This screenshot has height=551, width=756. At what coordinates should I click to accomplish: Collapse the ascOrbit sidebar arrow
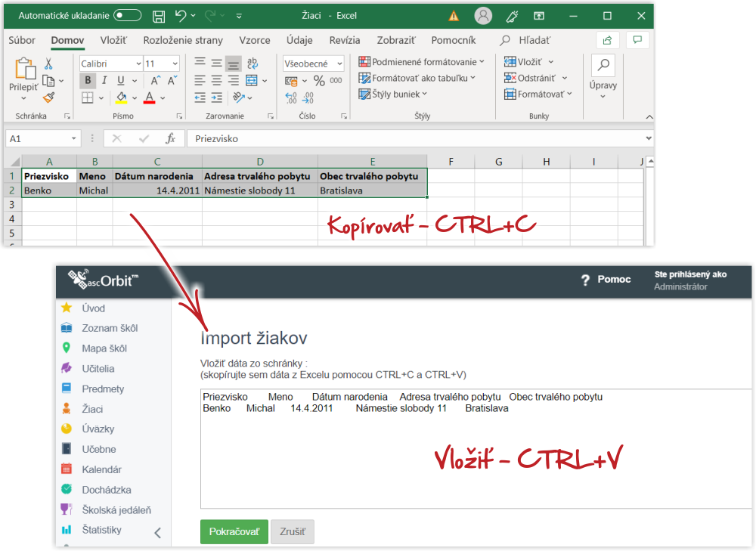[x=158, y=533]
